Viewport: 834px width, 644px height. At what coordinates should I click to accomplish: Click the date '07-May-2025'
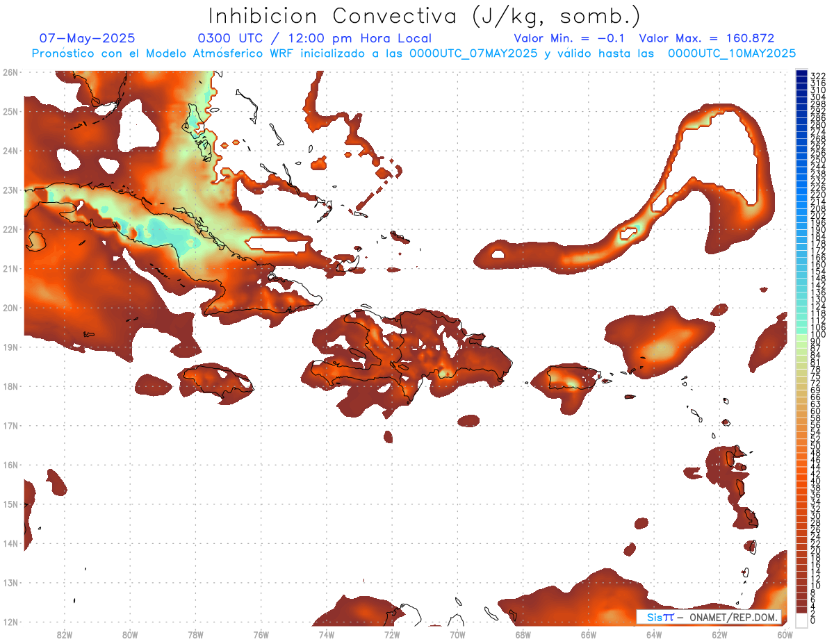coord(88,38)
